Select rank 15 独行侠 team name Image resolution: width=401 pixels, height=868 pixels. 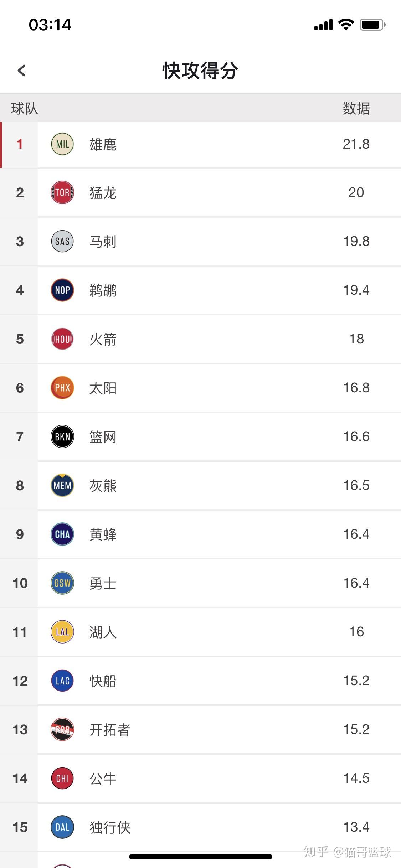(x=110, y=827)
